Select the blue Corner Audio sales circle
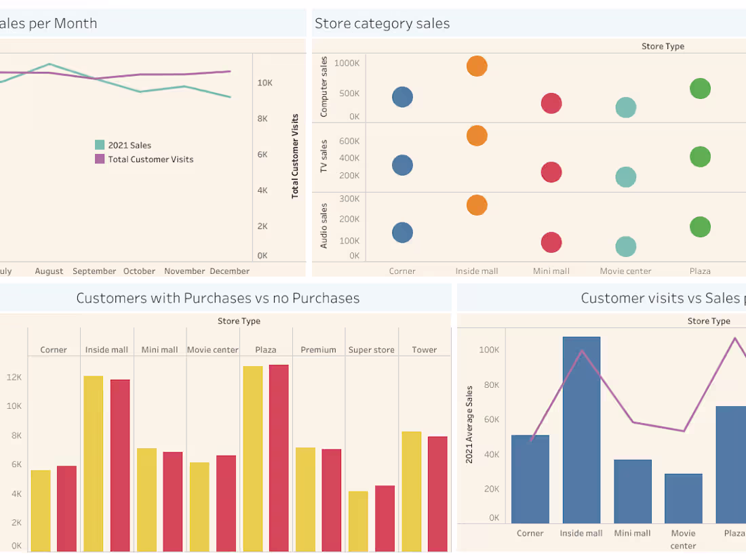Image resolution: width=746 pixels, height=560 pixels. [x=402, y=233]
